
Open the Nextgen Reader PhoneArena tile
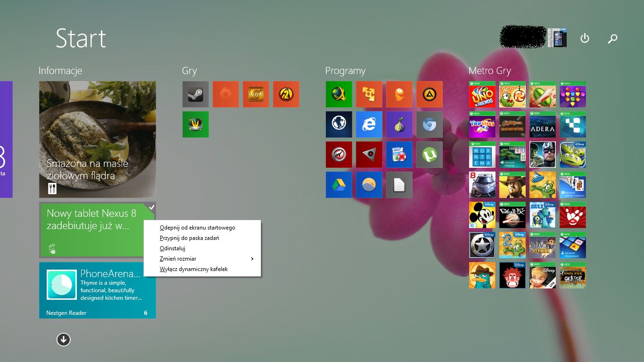pos(98,290)
